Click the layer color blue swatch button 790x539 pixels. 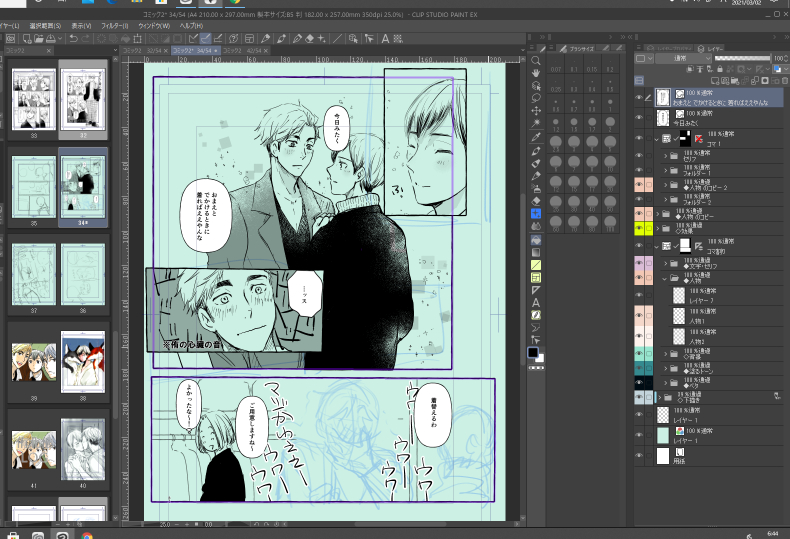(x=777, y=69)
